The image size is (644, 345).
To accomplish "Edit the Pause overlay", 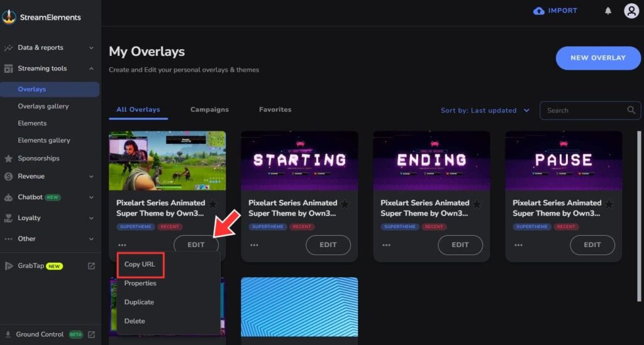I will tap(592, 244).
